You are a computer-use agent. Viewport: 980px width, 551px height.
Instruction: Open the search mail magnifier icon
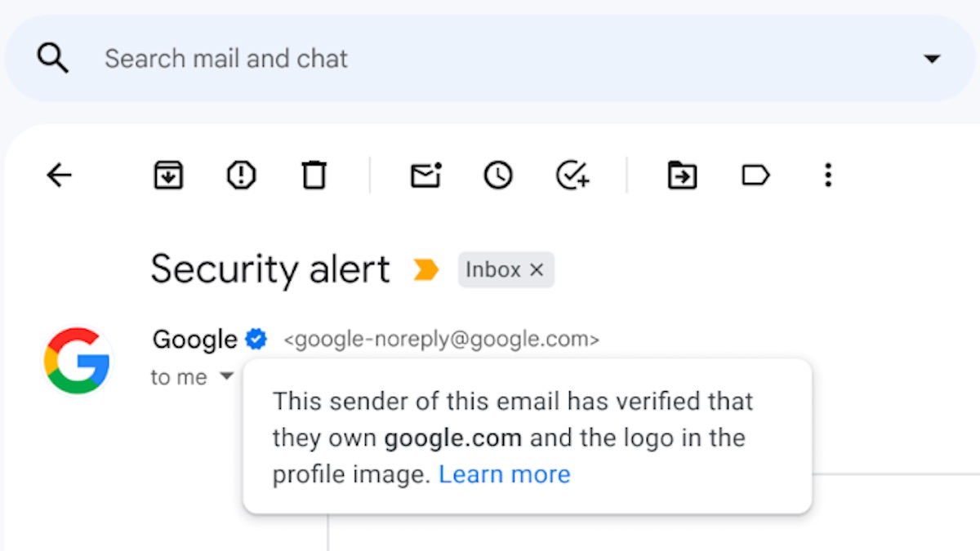coord(51,57)
